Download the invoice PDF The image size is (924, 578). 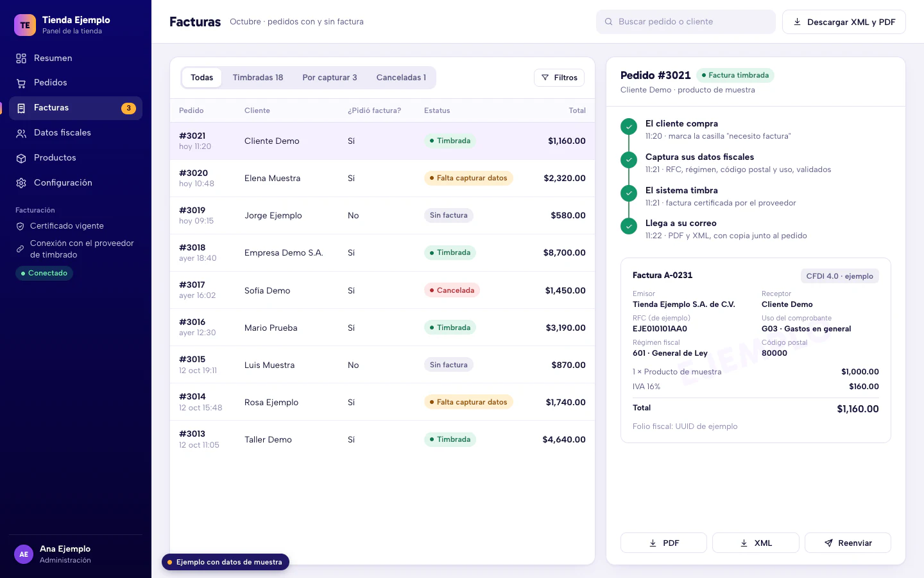pyautogui.click(x=663, y=543)
